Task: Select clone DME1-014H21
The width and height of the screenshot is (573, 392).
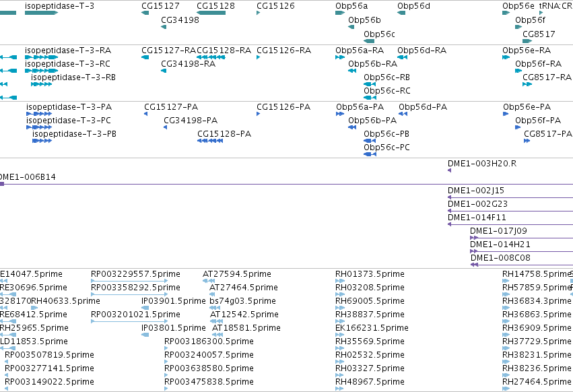Action: point(500,244)
